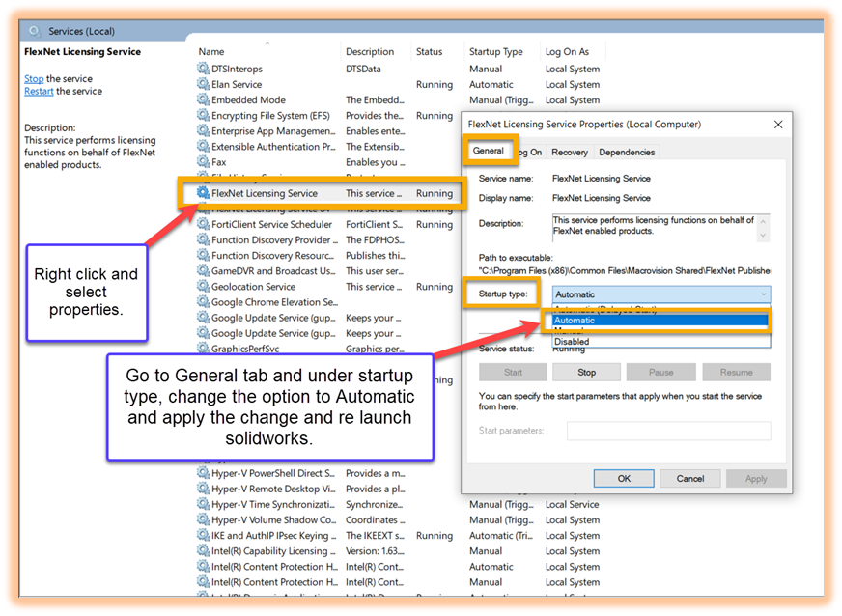Click the GameDVR and Broadcast service icon
The image size is (842, 616).
[x=203, y=271]
